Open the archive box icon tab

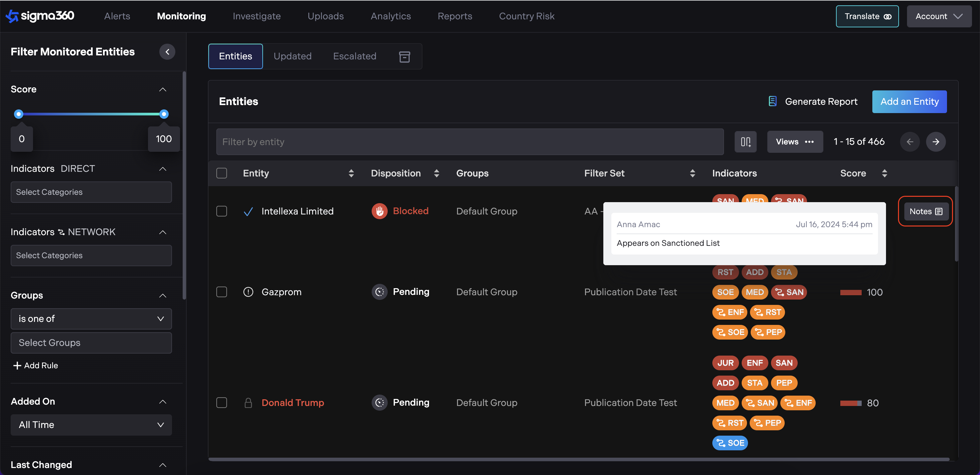pos(404,57)
